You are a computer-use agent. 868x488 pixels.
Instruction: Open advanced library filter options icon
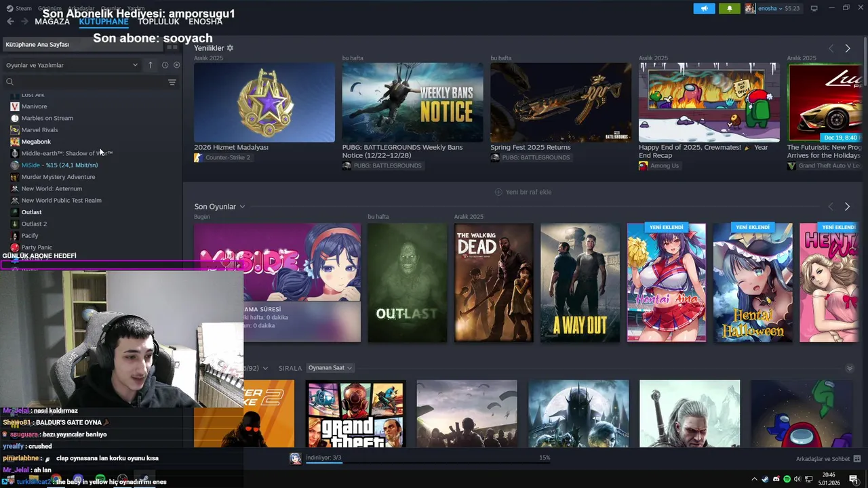[172, 82]
